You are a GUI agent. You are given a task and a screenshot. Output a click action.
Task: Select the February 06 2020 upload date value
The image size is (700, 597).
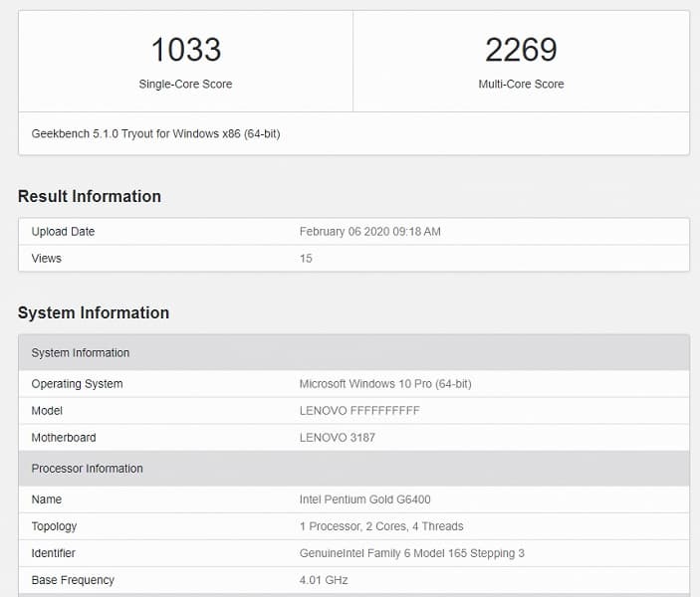click(x=369, y=232)
